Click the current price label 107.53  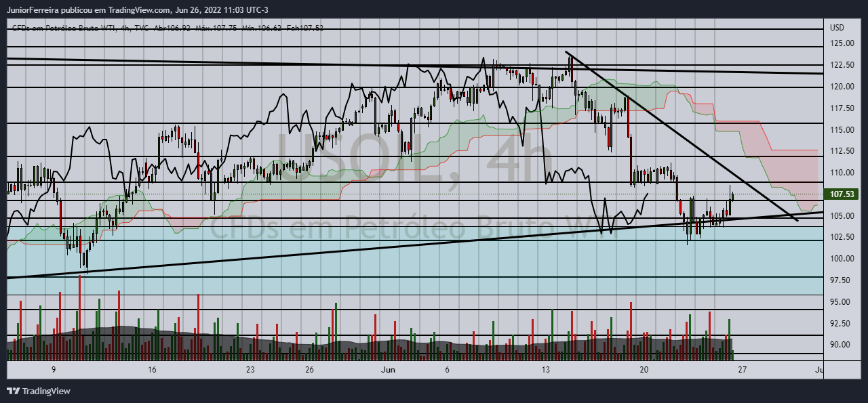(x=842, y=194)
